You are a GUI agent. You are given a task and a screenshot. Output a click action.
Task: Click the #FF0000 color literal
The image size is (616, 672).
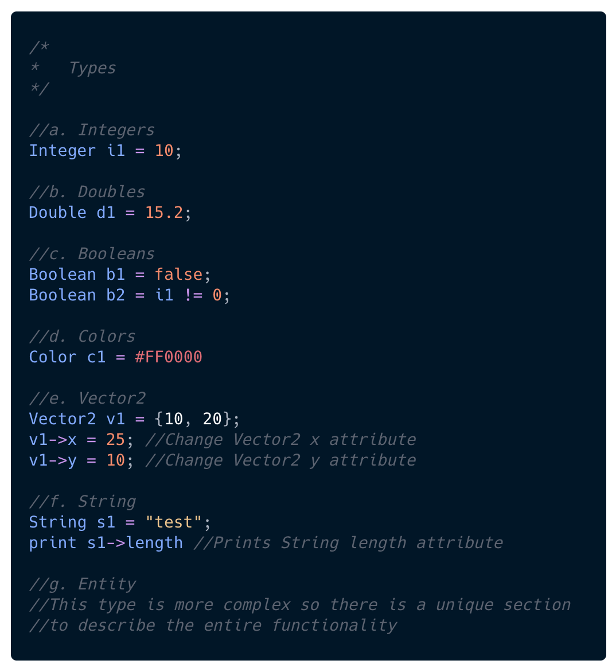169,357
